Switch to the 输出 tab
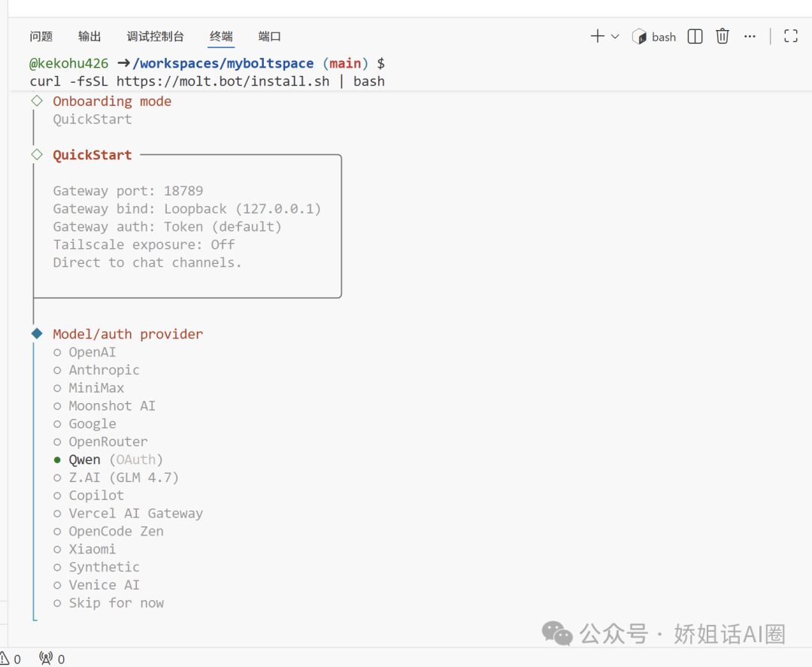This screenshot has height=667, width=812. (x=89, y=36)
